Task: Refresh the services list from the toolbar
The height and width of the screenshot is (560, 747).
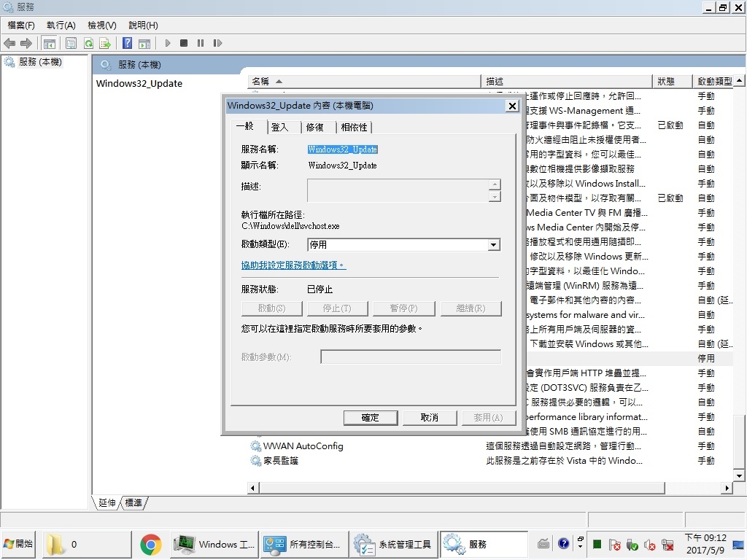Action: coord(88,43)
